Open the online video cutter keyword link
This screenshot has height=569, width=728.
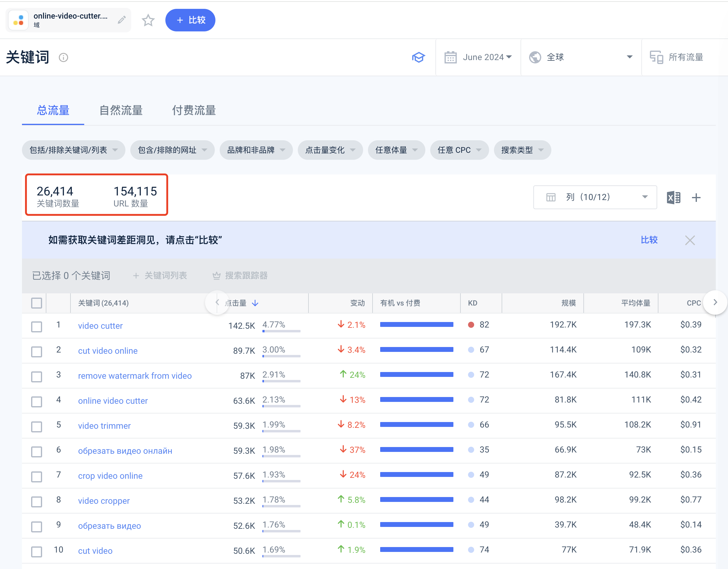(113, 401)
